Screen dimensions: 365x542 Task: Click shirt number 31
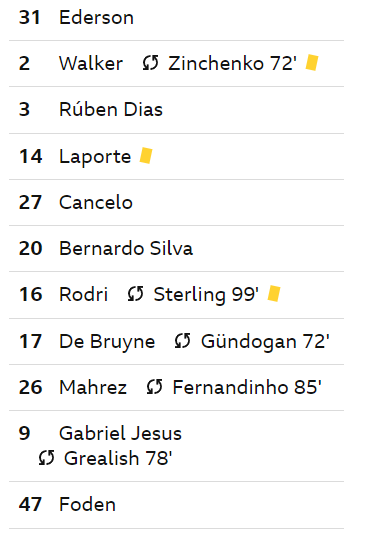[x=30, y=17]
